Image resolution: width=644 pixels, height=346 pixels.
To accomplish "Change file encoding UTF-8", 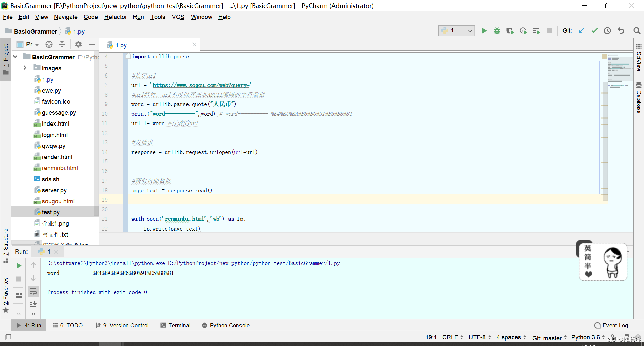I will pyautogui.click(x=480, y=337).
